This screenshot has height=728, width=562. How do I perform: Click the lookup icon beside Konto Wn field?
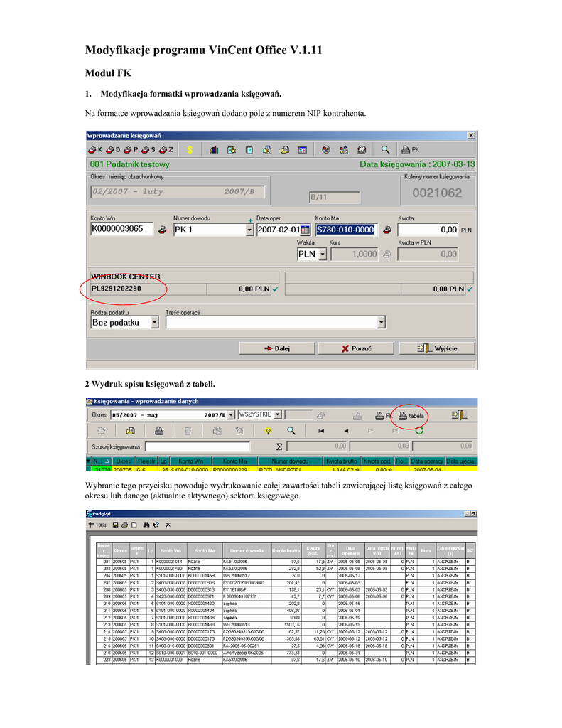click(x=162, y=230)
